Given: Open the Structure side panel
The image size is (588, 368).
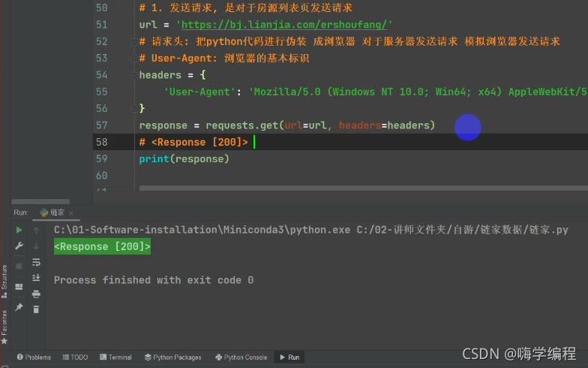Looking at the screenshot, I should 4,281.
